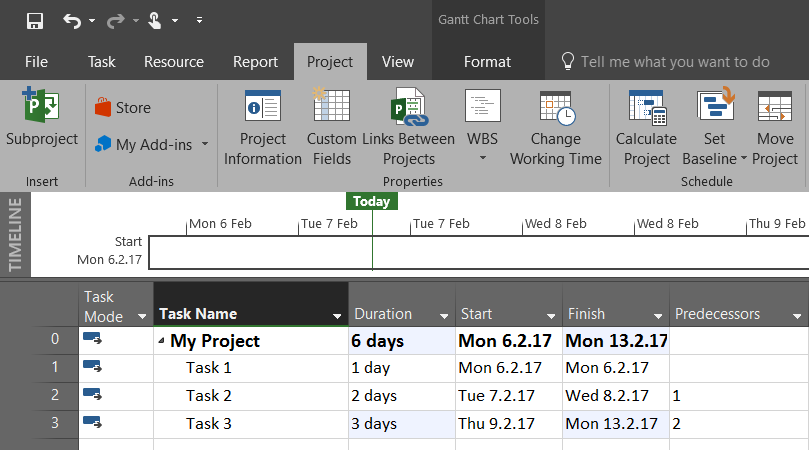Open Task Name column filter dropdown

tap(337, 316)
